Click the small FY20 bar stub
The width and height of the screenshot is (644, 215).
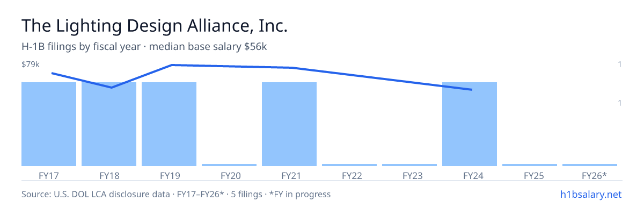[229, 165]
